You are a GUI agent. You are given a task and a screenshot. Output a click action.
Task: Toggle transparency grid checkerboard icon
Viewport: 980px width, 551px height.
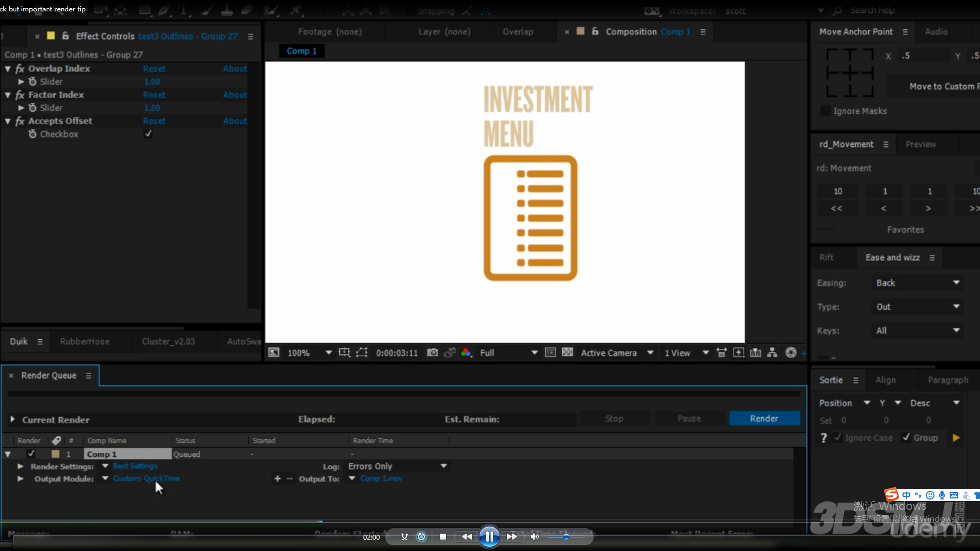pos(568,352)
